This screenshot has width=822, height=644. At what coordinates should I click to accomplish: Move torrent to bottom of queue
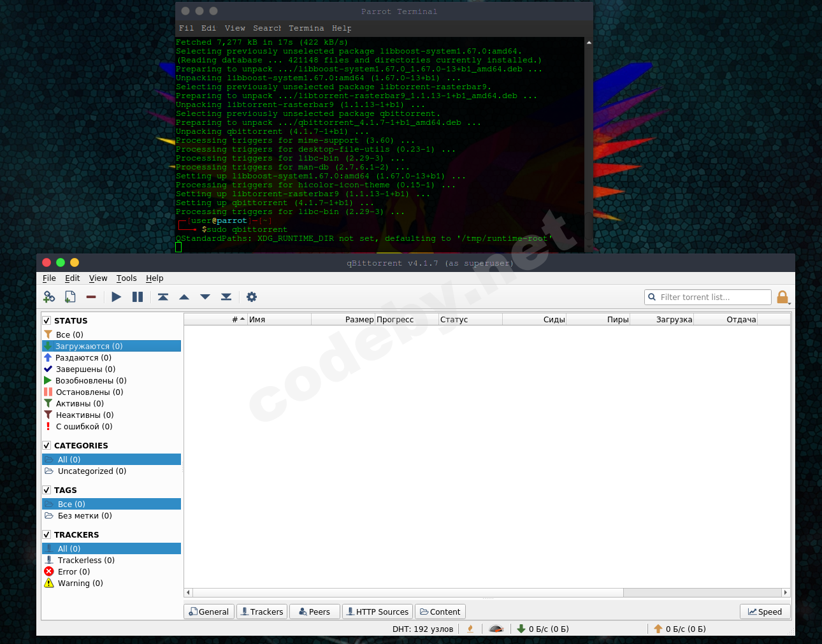(226, 297)
